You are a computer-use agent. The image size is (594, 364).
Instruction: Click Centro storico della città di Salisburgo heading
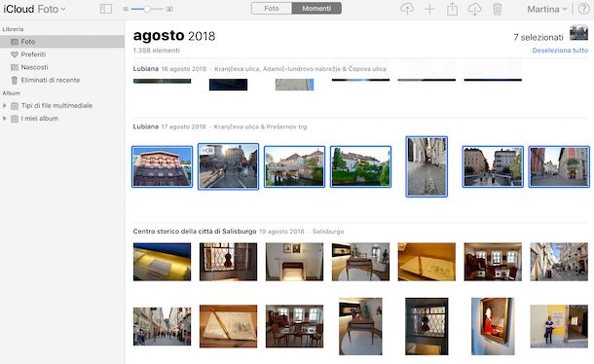(195, 231)
